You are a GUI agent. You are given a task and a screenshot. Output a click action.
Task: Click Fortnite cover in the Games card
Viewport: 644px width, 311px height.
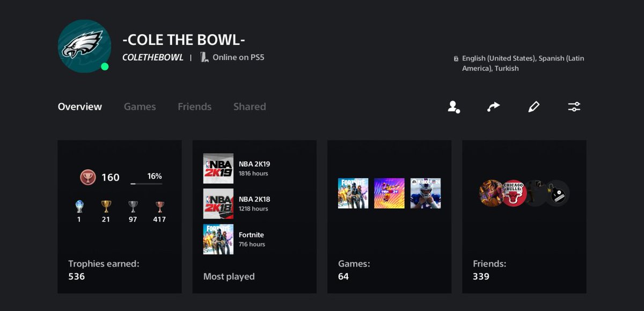[x=353, y=193]
